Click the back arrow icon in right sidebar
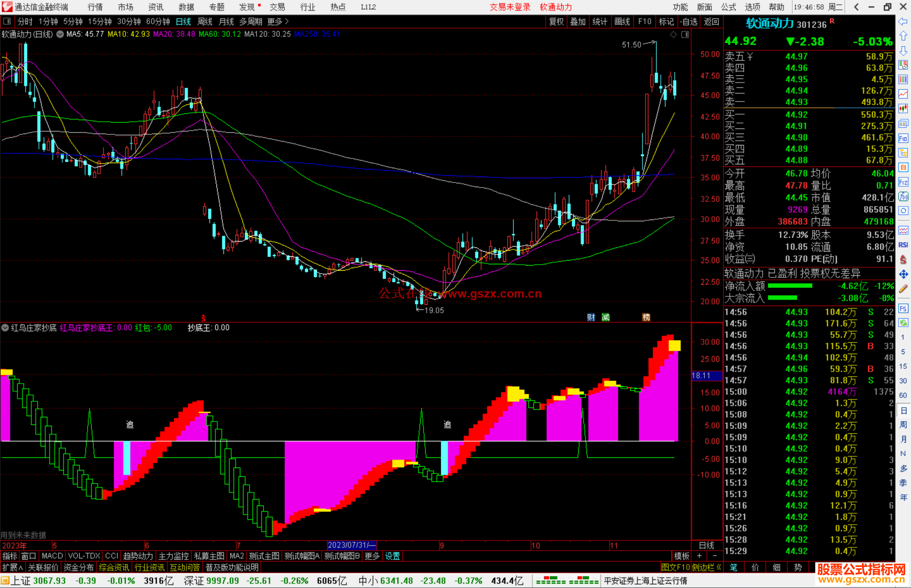This screenshot has width=911, height=588. point(903,21)
